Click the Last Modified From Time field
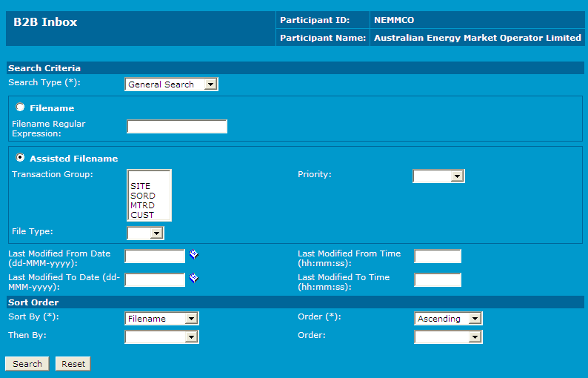Image resolution: width=588 pixels, height=378 pixels. (x=438, y=256)
